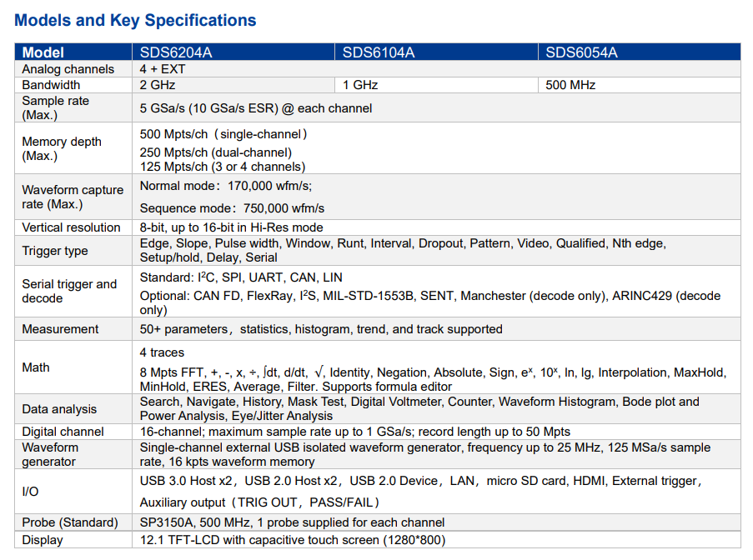The height and width of the screenshot is (560, 753).
Task: Select the 'Probe (Standard)' label
Action: pyautogui.click(x=70, y=522)
